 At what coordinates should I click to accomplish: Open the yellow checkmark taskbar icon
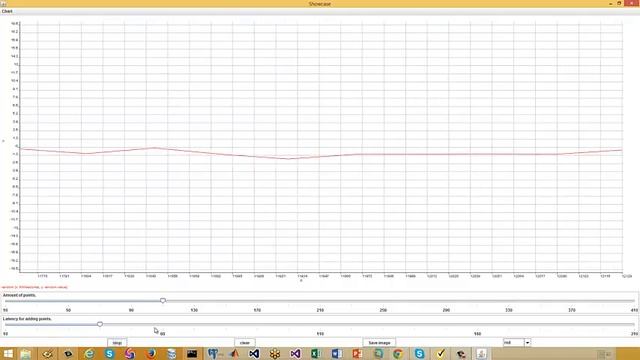point(440,354)
